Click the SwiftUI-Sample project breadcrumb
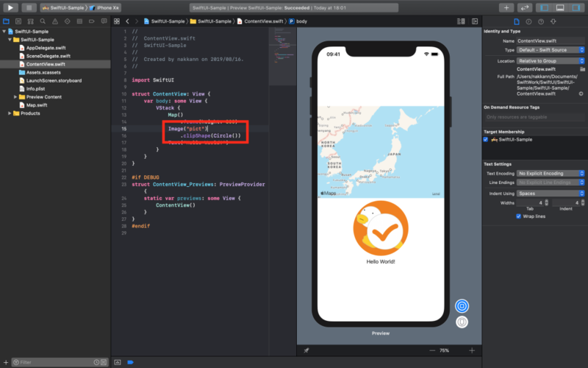 click(x=164, y=21)
